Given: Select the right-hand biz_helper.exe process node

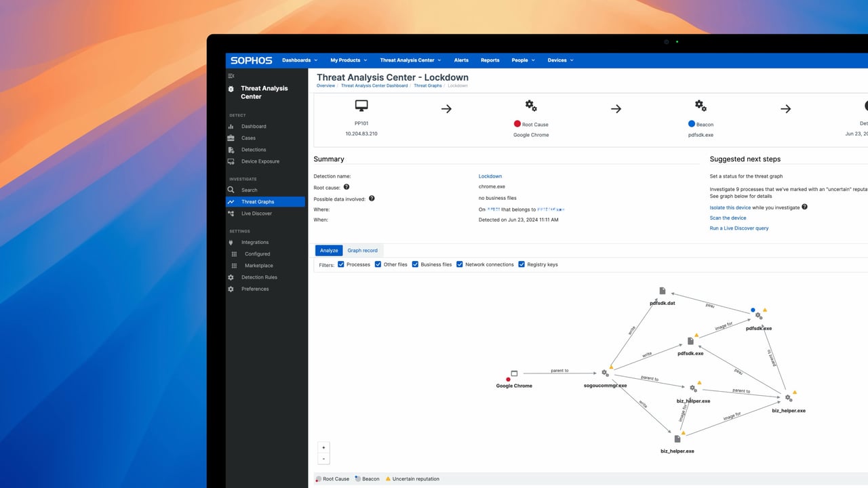Looking at the screenshot, I should [789, 398].
